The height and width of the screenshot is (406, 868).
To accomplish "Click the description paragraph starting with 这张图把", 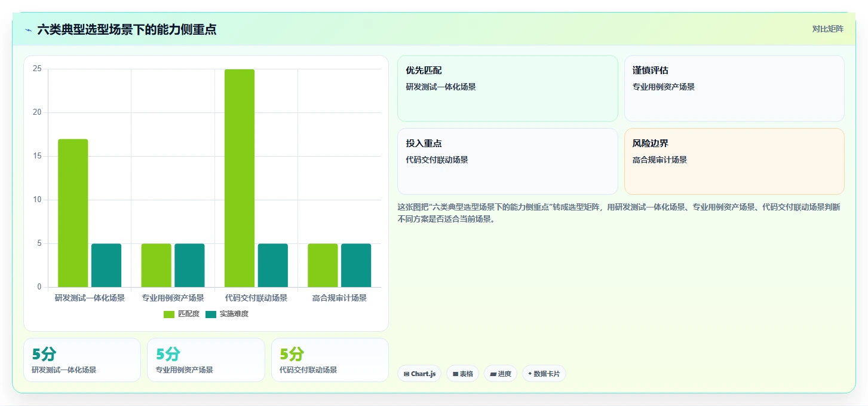I will point(619,213).
